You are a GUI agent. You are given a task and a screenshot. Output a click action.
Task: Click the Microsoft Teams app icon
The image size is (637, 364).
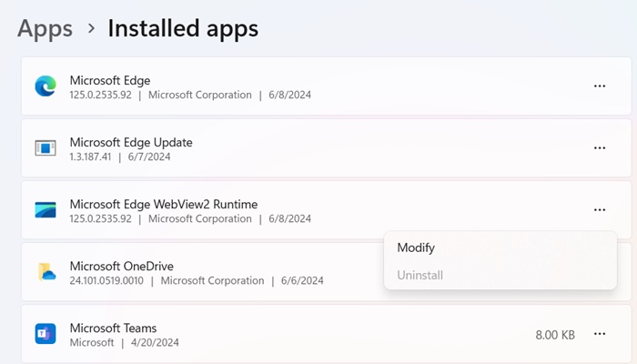tap(45, 334)
